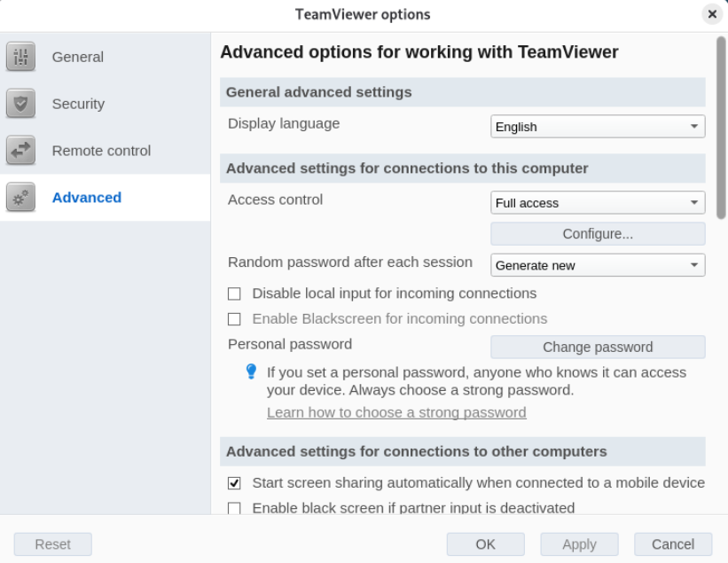This screenshot has height=563, width=728.
Task: Open Learn how to choose a strong password link
Action: [x=396, y=412]
